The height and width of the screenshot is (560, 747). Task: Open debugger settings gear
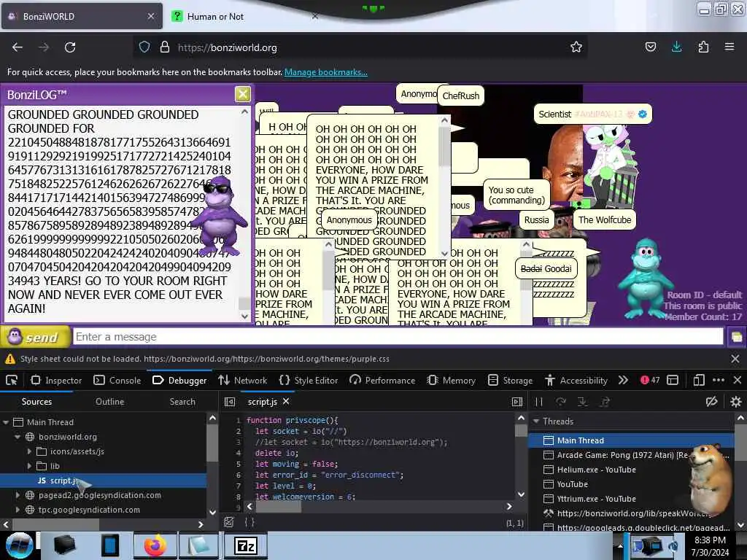735,402
